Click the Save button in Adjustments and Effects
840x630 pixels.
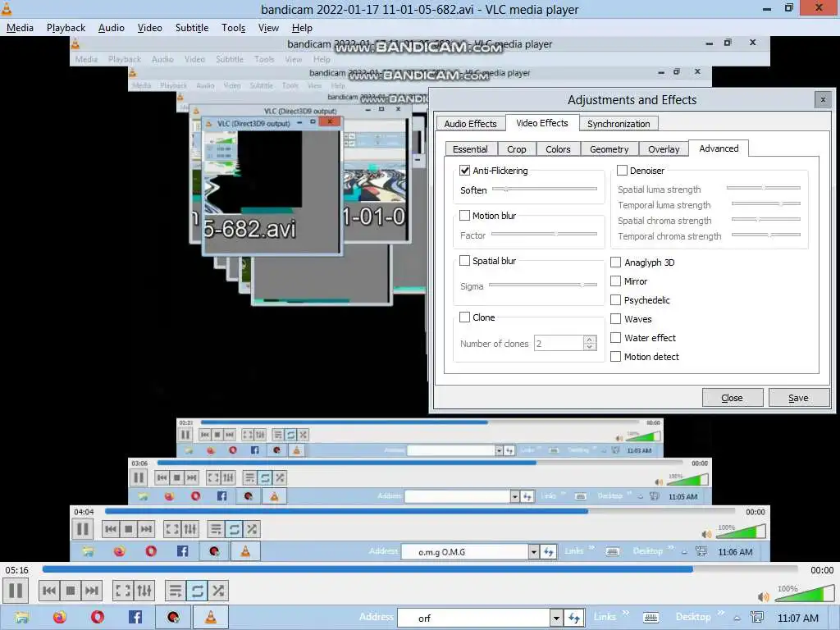798,398
